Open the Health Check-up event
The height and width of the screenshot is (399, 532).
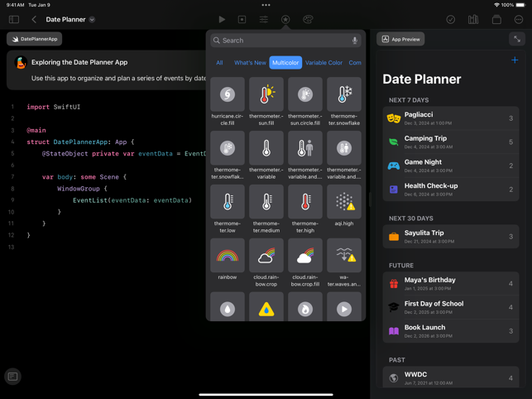(x=451, y=190)
